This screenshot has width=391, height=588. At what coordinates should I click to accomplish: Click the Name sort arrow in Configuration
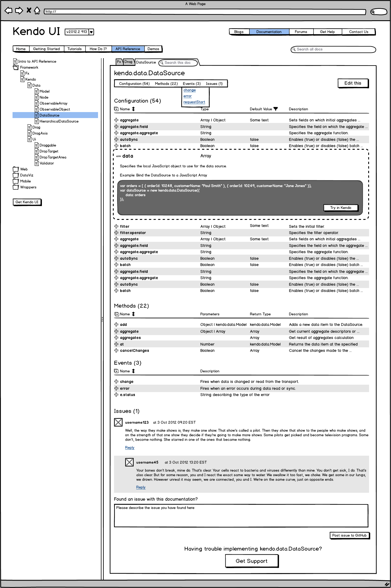[133, 109]
